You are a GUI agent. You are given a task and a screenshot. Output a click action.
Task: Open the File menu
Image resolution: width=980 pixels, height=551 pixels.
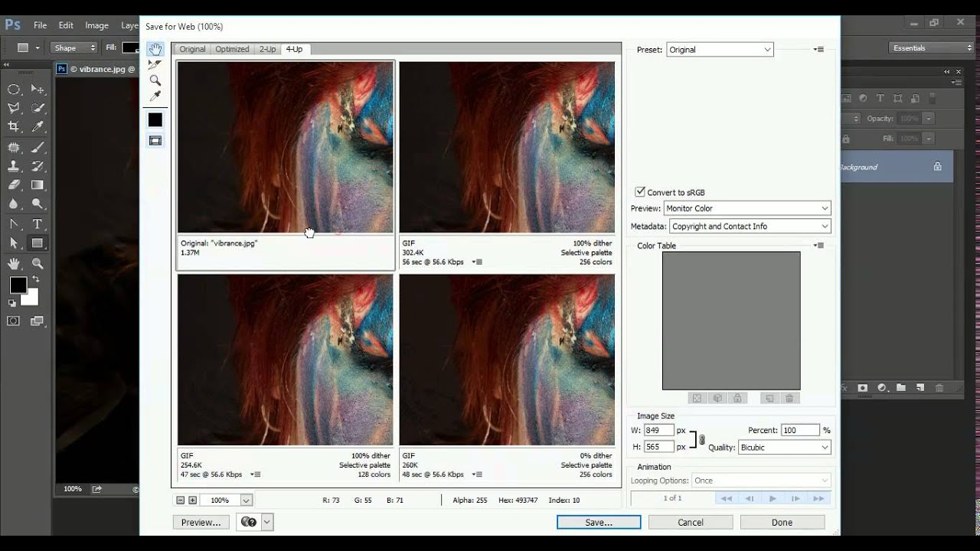[x=40, y=25]
